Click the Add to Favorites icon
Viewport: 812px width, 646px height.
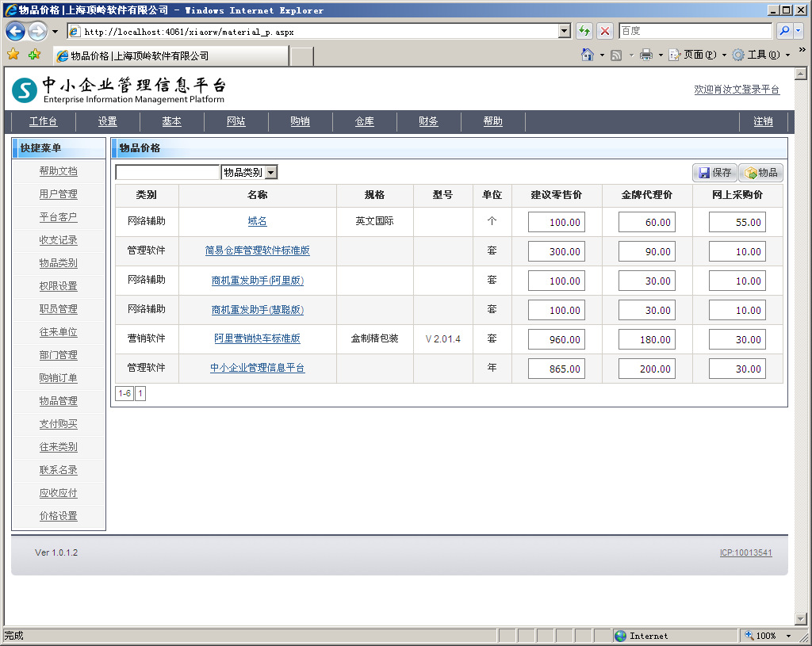tap(34, 55)
